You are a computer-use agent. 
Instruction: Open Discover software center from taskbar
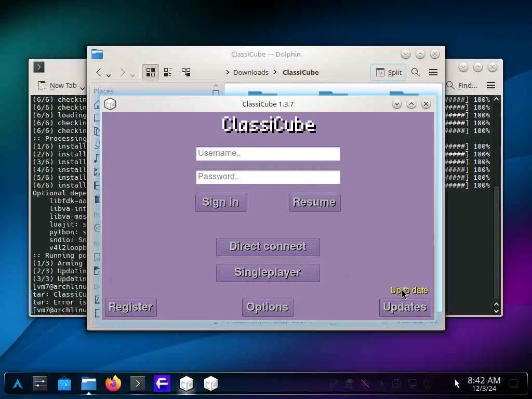coord(64,384)
